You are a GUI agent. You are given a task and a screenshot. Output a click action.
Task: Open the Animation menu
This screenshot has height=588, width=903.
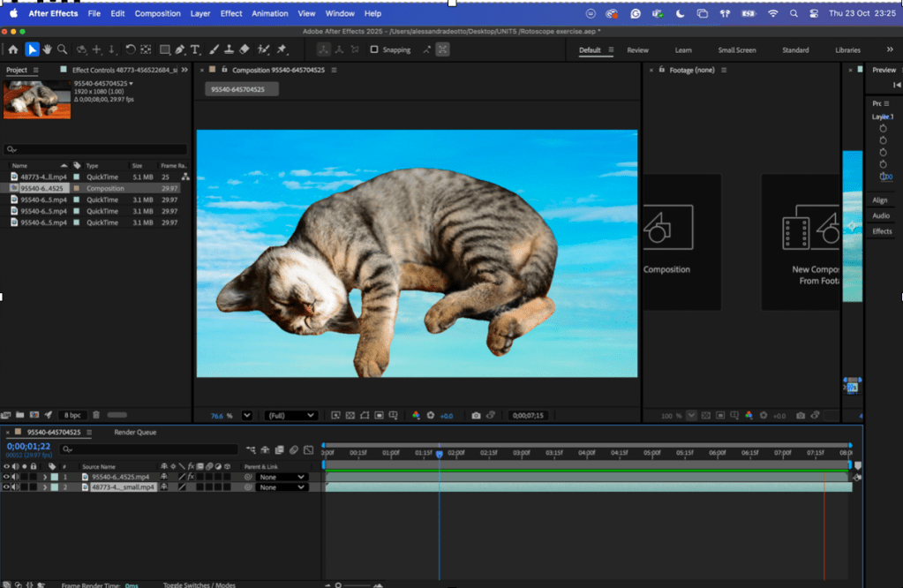[269, 13]
